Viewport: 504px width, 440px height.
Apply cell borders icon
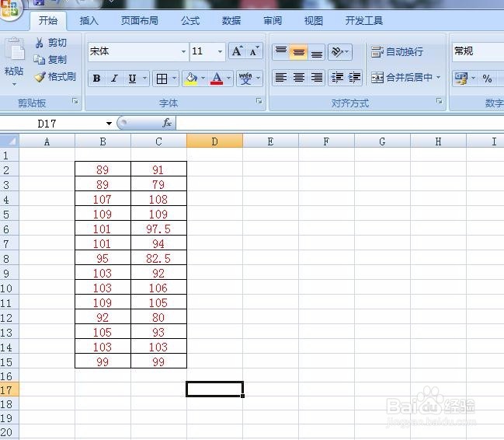[x=162, y=79]
